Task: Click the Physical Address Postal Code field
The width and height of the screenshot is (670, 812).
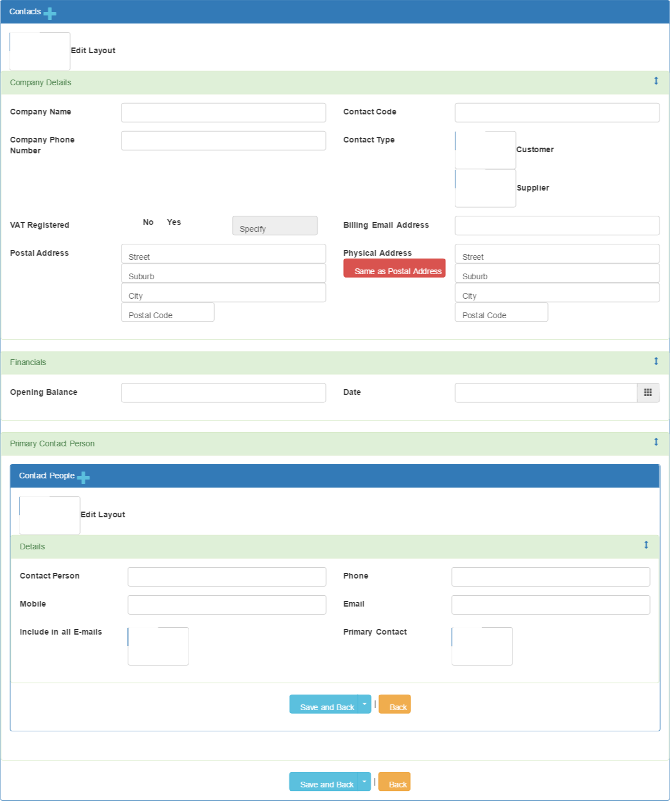Action: 502,312
